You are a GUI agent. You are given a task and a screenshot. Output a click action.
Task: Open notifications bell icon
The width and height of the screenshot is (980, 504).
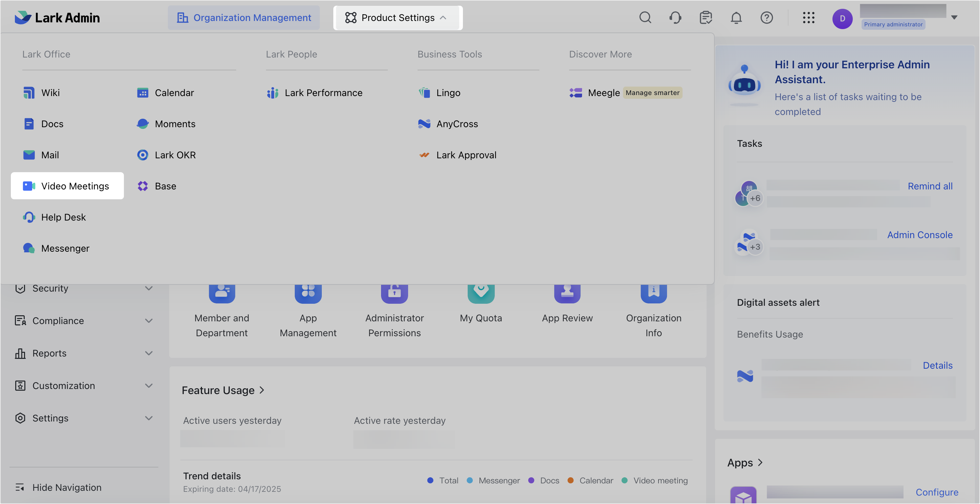(736, 18)
